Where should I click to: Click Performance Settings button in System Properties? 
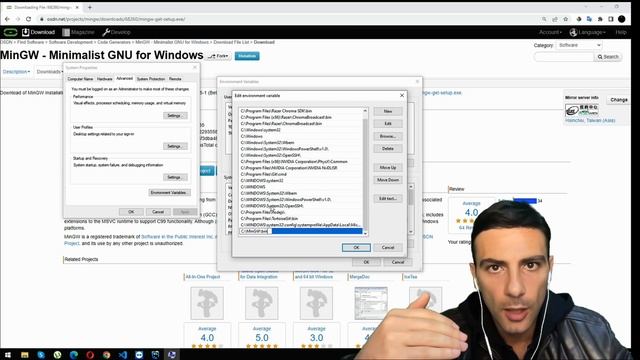175,116
